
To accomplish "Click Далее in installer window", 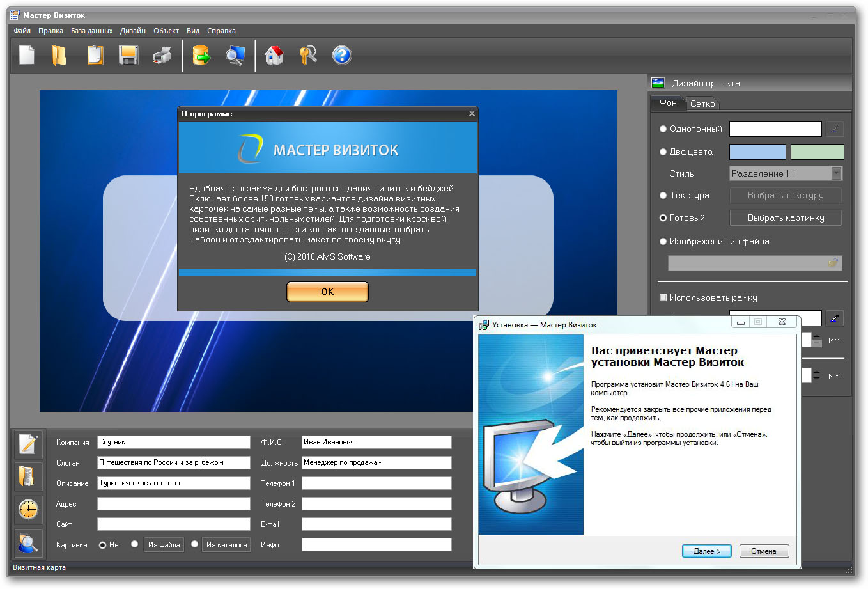I will pyautogui.click(x=706, y=551).
